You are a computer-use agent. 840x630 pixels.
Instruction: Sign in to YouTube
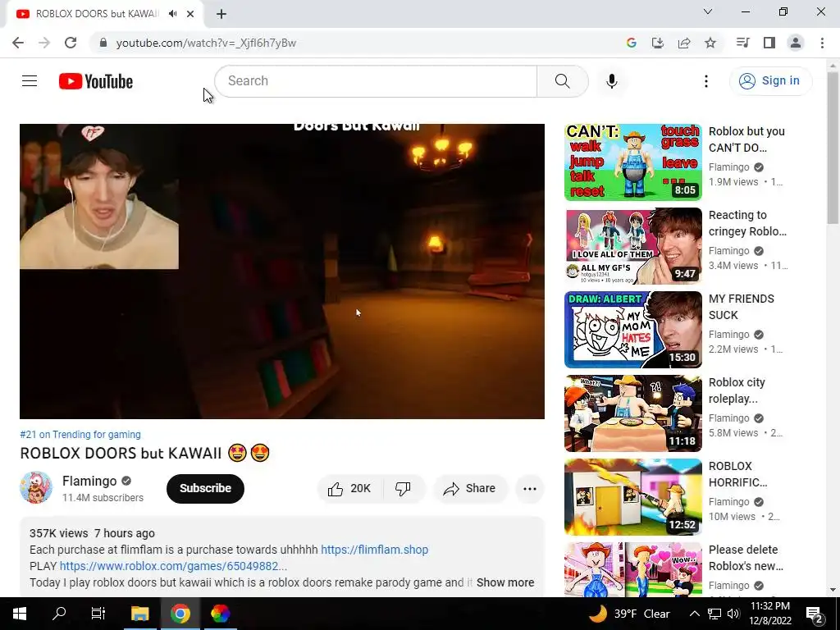pos(769,81)
